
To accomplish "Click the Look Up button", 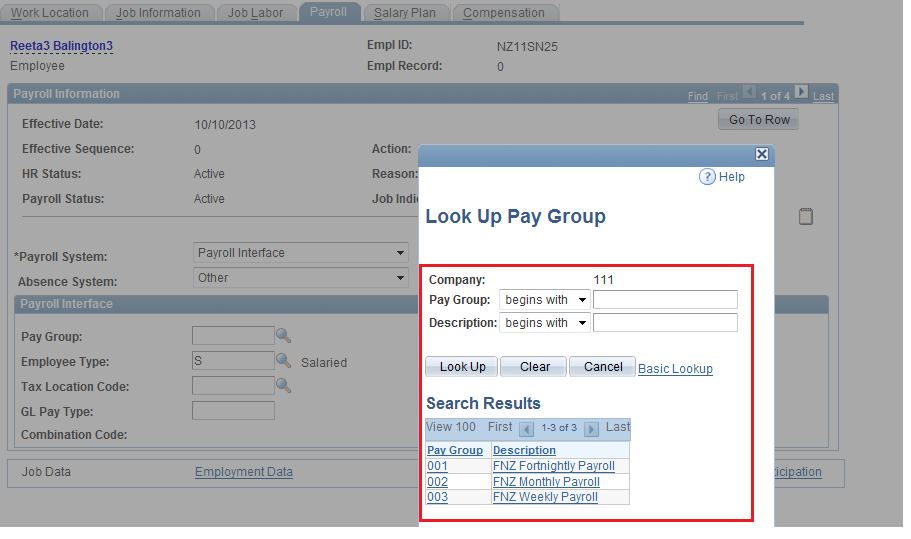I will [x=462, y=367].
